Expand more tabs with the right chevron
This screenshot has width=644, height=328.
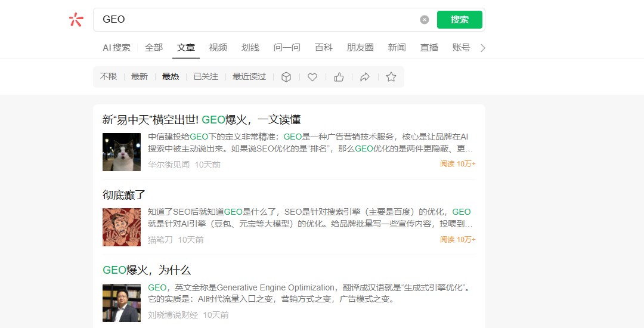(483, 48)
